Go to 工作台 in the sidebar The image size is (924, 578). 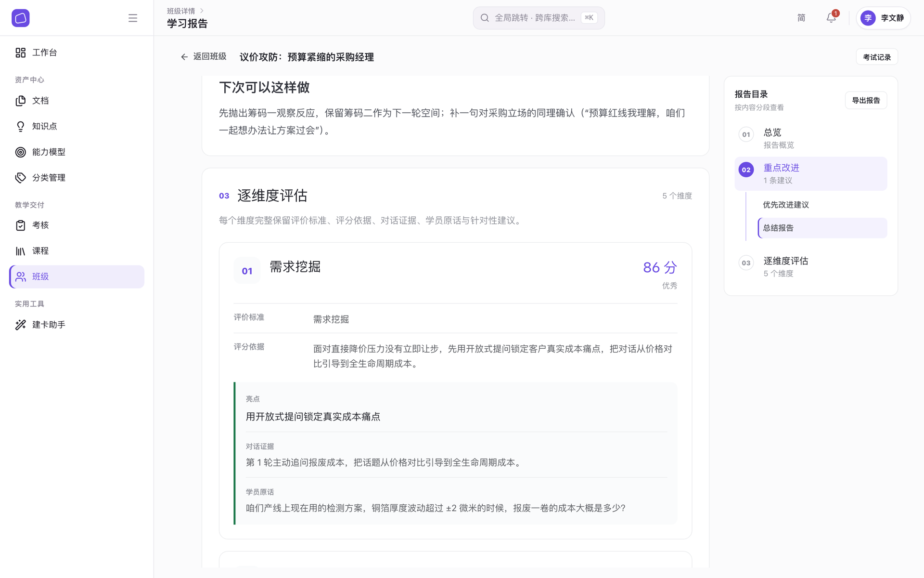pyautogui.click(x=77, y=53)
